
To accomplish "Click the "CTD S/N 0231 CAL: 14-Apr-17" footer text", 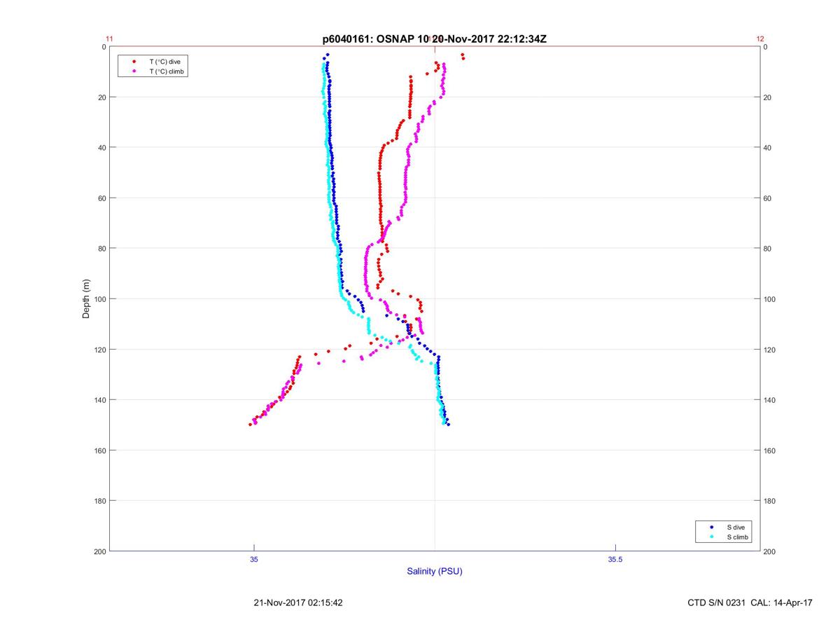I will coord(750,602).
